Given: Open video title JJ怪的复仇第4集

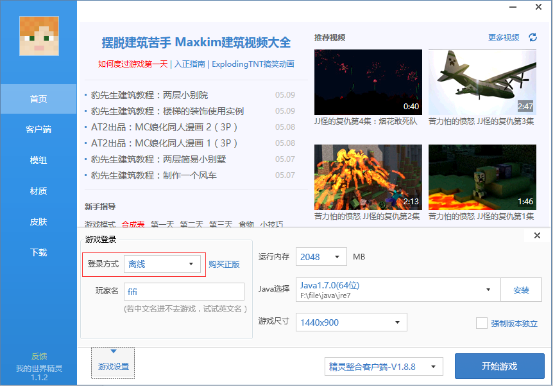Looking at the screenshot, I should (x=366, y=121).
